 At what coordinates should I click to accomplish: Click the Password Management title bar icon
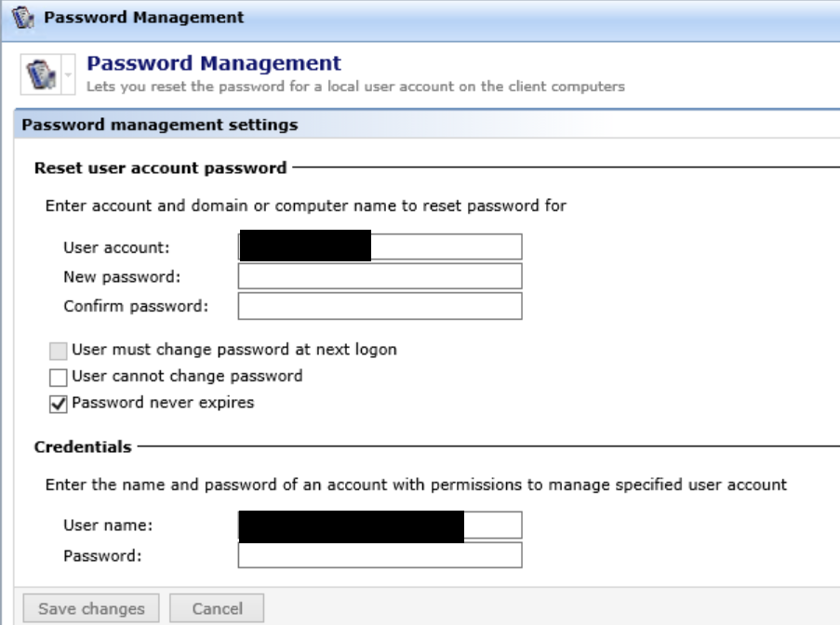pos(27,19)
